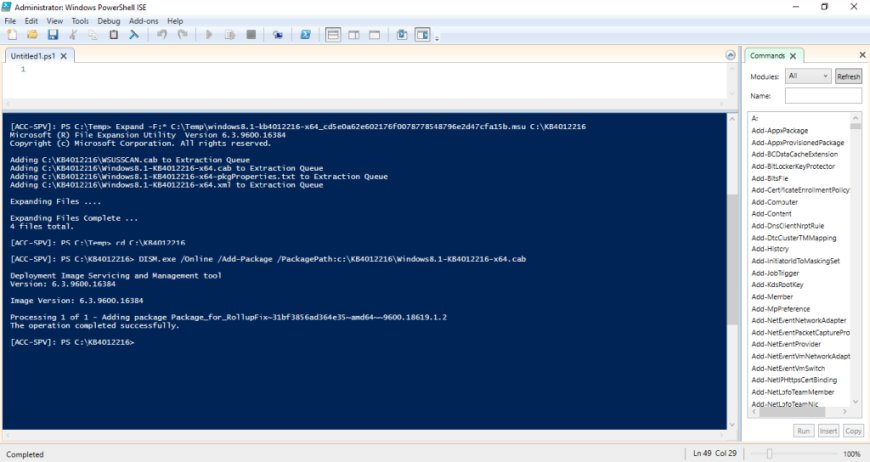Click the Run button in the Commands pane
The image size is (870, 462).
point(803,431)
